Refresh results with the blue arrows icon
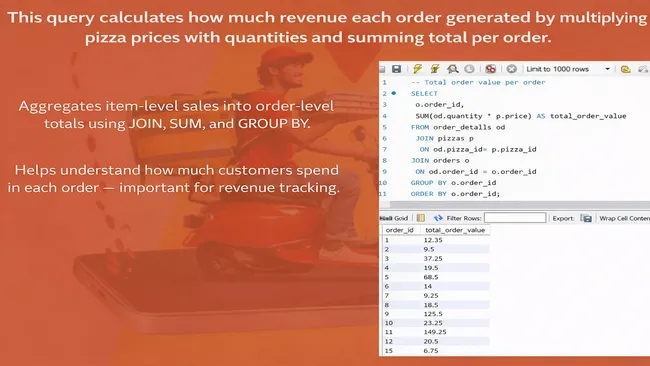Screen dimensions: 650x366 pos(438,218)
